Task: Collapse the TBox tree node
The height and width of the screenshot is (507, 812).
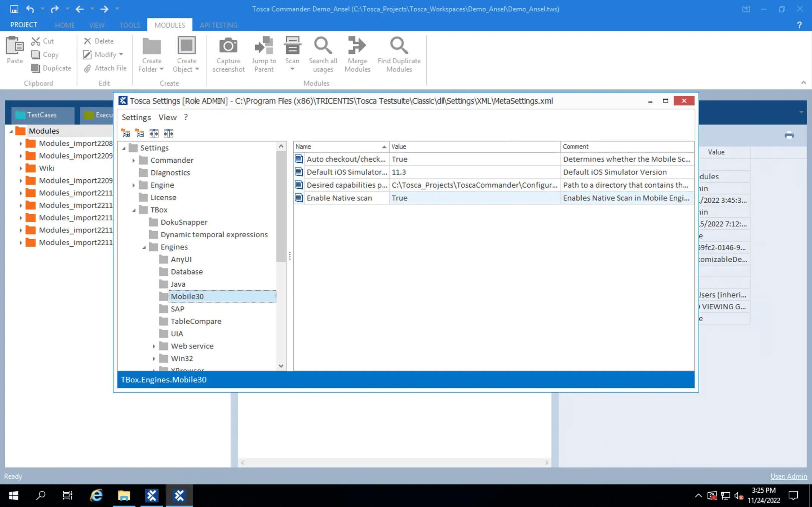Action: [x=134, y=210]
